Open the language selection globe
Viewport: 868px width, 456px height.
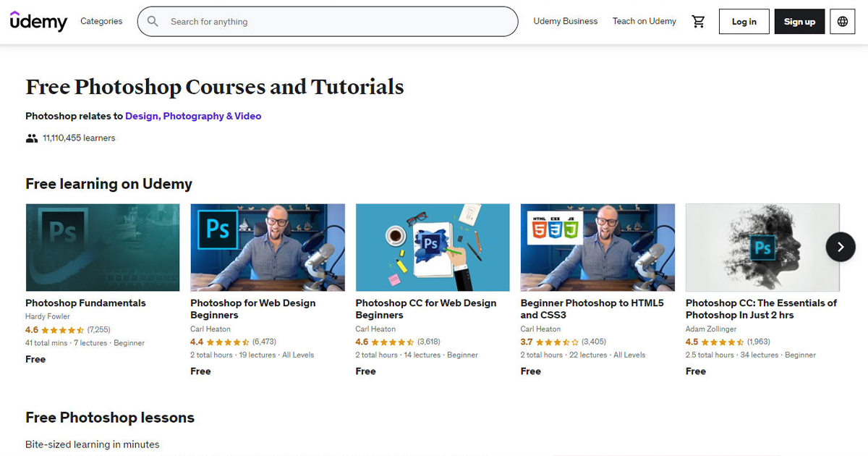[842, 21]
